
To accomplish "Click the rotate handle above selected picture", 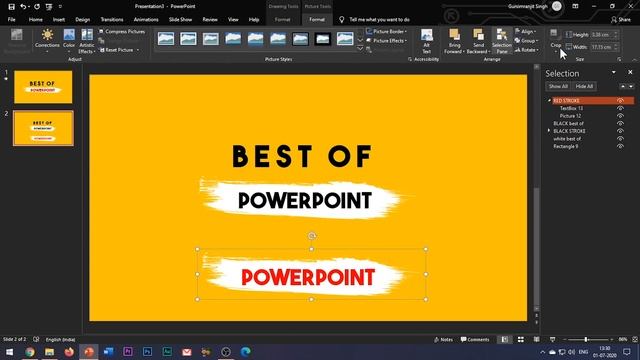I will [x=311, y=236].
